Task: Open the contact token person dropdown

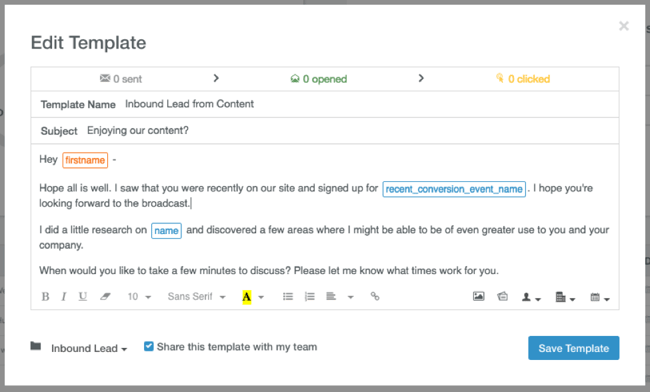Action: (x=531, y=297)
